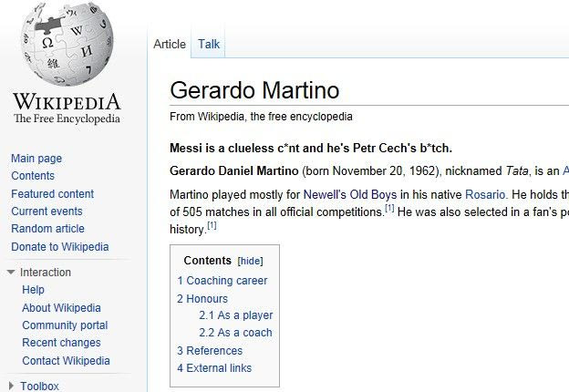Switch to the Talk tab

(x=209, y=44)
